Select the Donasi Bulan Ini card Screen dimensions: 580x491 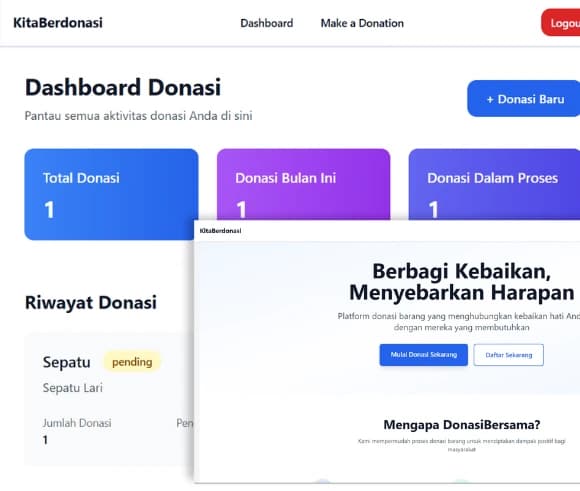[303, 184]
